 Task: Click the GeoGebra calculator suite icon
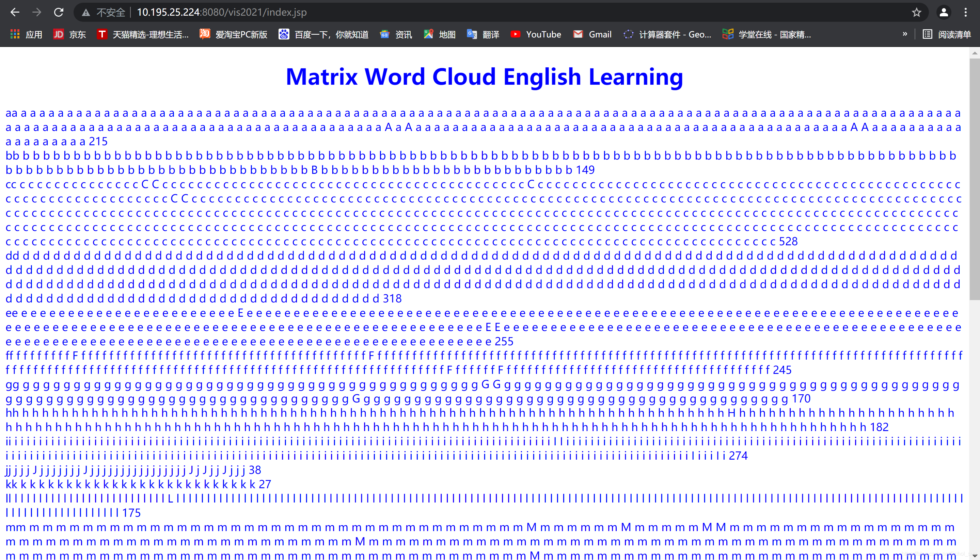point(628,34)
